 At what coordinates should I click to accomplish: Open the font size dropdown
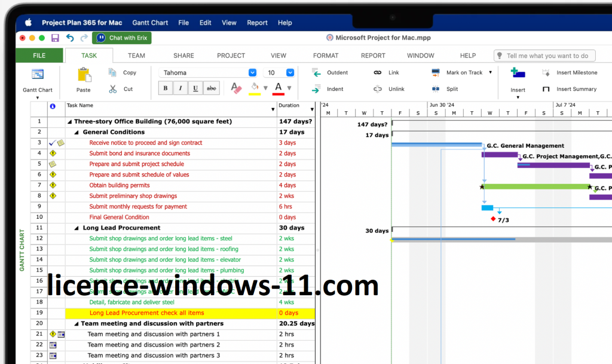290,73
